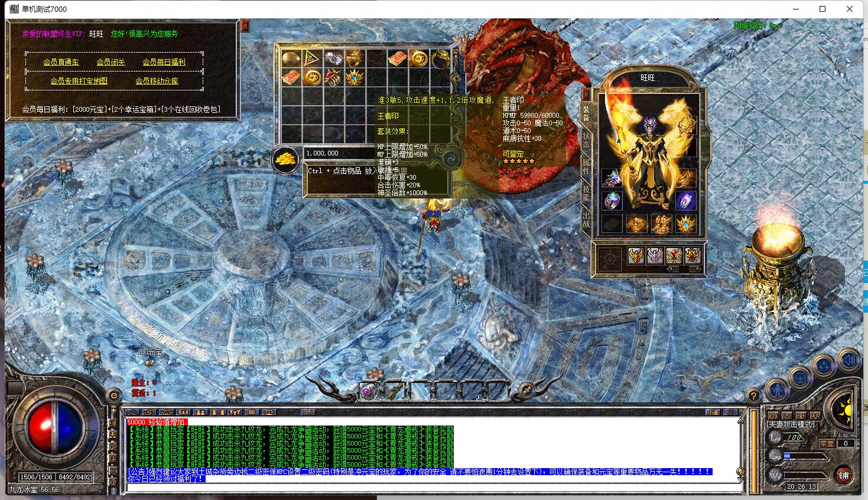Image resolution: width=868 pixels, height=500 pixels.
Task: Page left with the character panel arrow
Action: pos(672,269)
